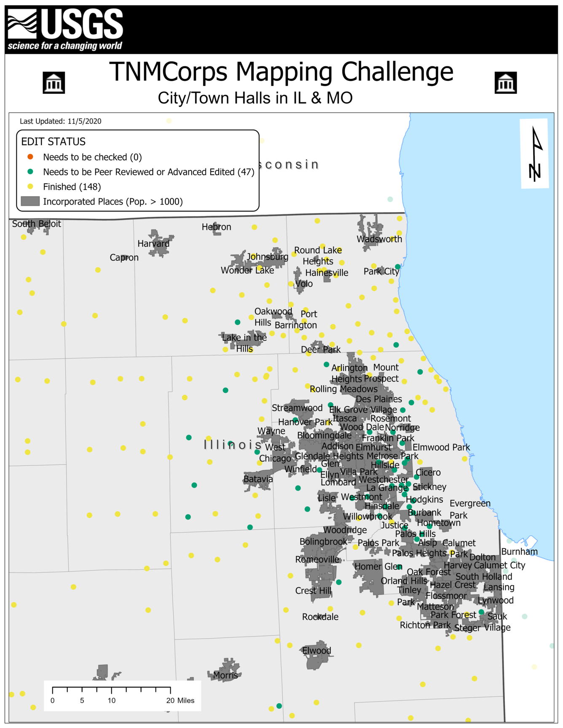
Task: Click the Cicero map label
Action: [x=428, y=473]
